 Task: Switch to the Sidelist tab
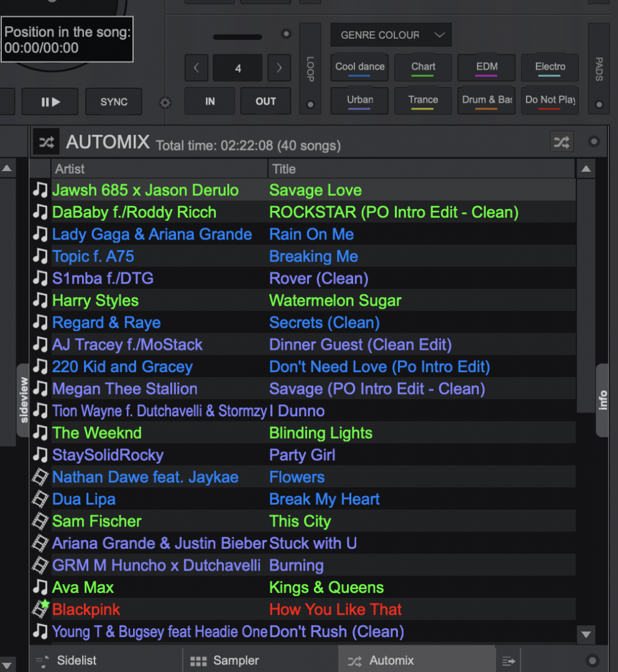[106, 660]
